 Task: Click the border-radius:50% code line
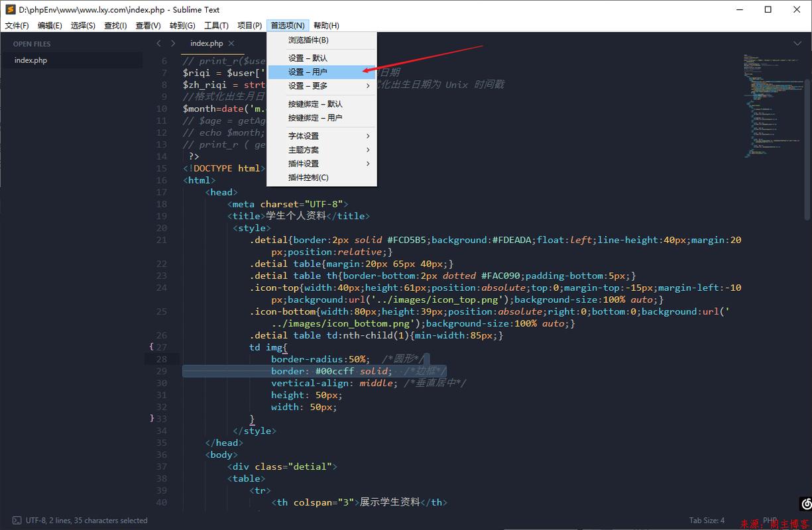click(x=348, y=359)
